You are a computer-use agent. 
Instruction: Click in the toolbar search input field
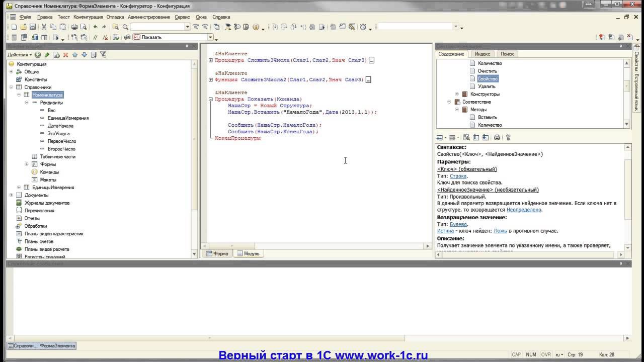pos(157,27)
